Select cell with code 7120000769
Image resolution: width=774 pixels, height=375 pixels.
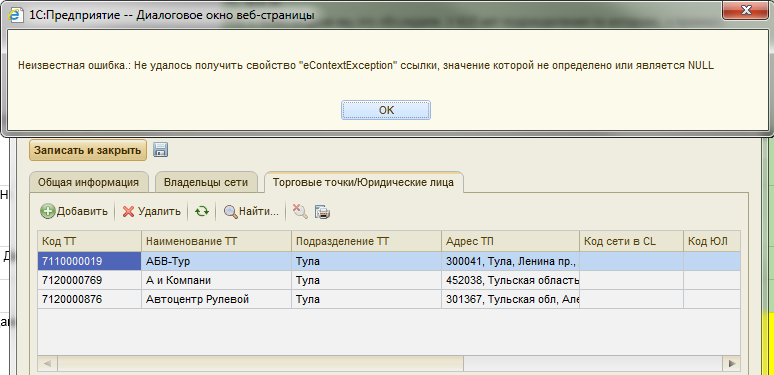(89, 280)
